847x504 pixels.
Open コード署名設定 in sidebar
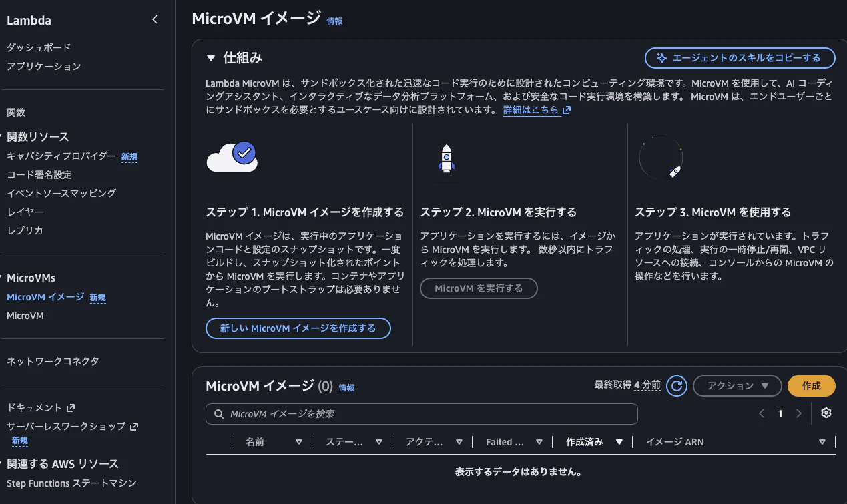tap(39, 175)
